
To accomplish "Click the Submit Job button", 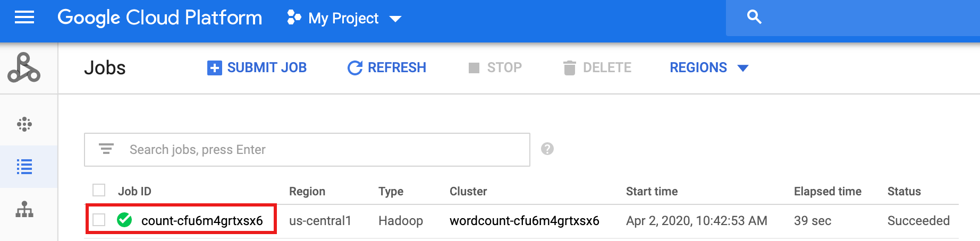I will coord(257,68).
